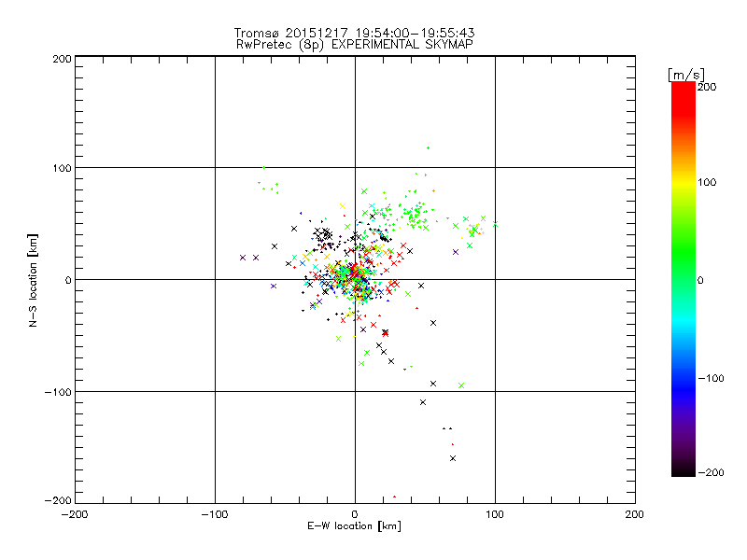The height and width of the screenshot is (560, 747).
Task: Click the yellow X marker north of center
Action: pyautogui.click(x=343, y=206)
